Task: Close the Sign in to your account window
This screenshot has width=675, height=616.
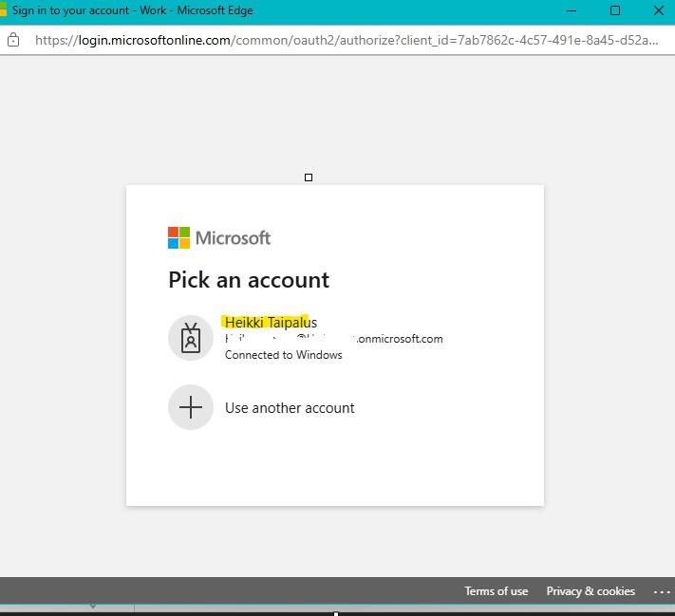Action: pos(659,10)
